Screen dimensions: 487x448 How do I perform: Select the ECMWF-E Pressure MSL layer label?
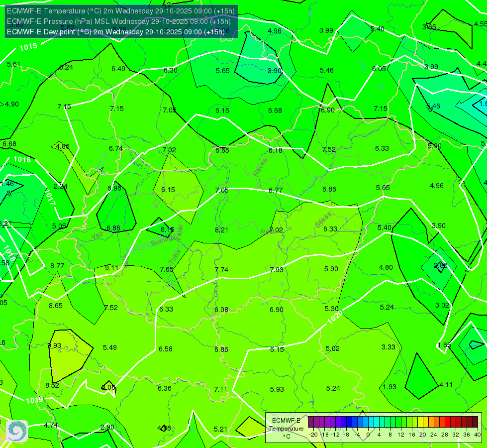[x=119, y=21]
